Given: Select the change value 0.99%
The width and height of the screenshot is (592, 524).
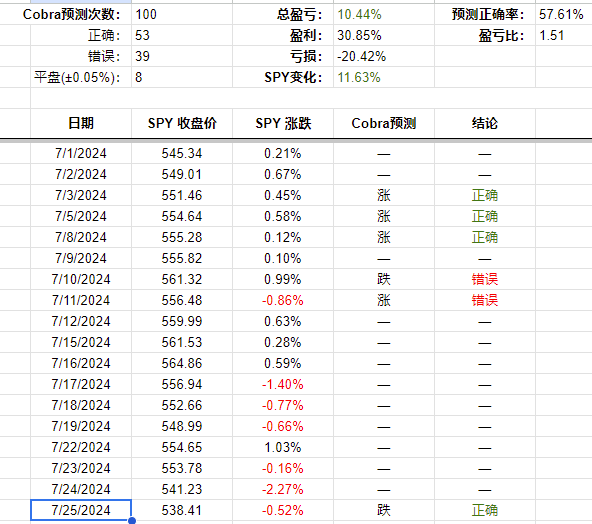Looking at the screenshot, I should pos(283,279).
